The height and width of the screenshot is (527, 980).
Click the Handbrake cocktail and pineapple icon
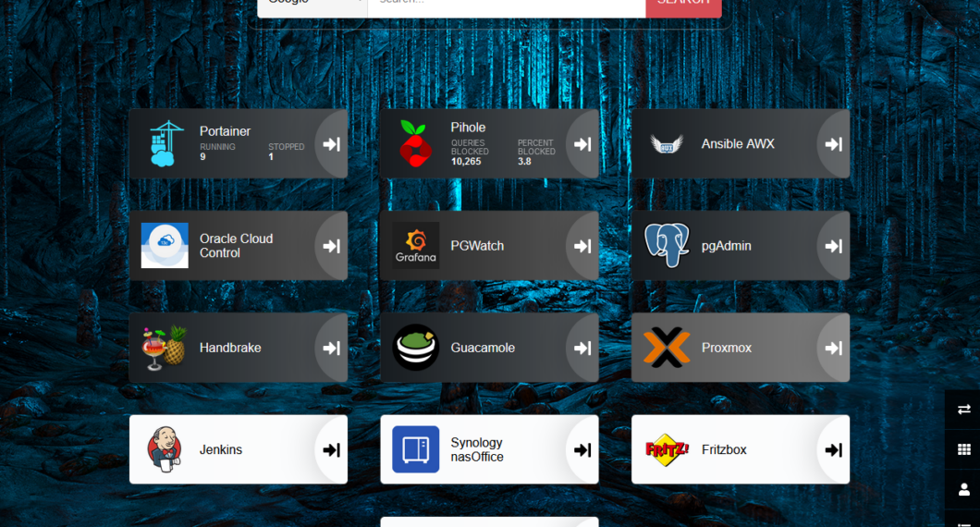click(x=165, y=348)
